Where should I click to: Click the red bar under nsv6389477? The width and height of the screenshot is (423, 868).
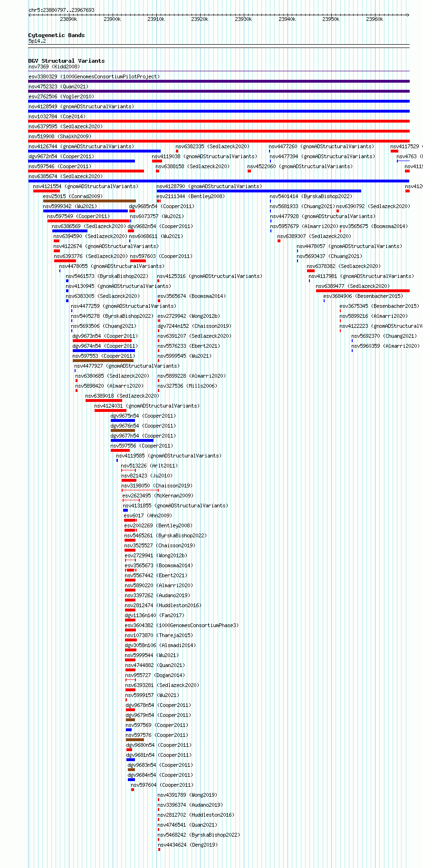tap(363, 291)
